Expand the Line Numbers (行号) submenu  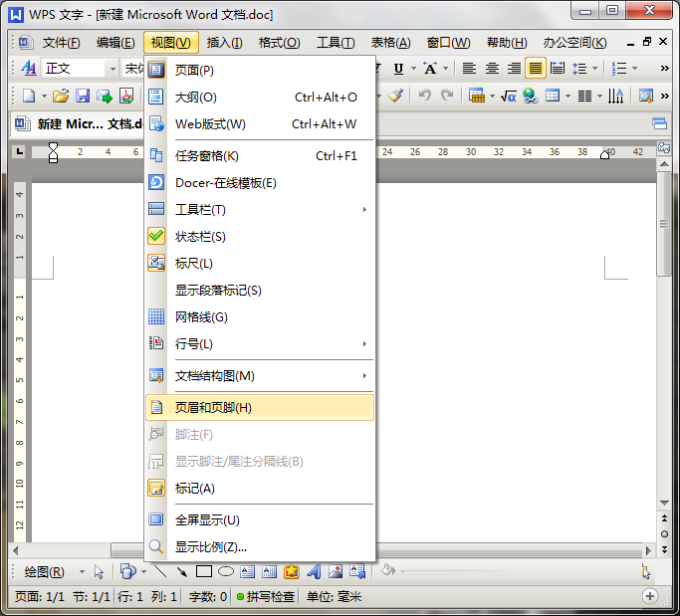coord(260,344)
